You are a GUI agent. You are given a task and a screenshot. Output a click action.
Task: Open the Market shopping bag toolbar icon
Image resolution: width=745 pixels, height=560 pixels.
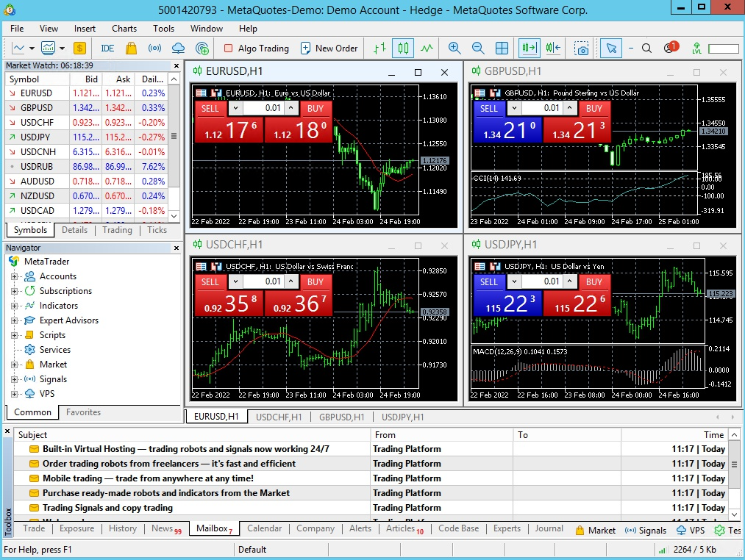(131, 48)
